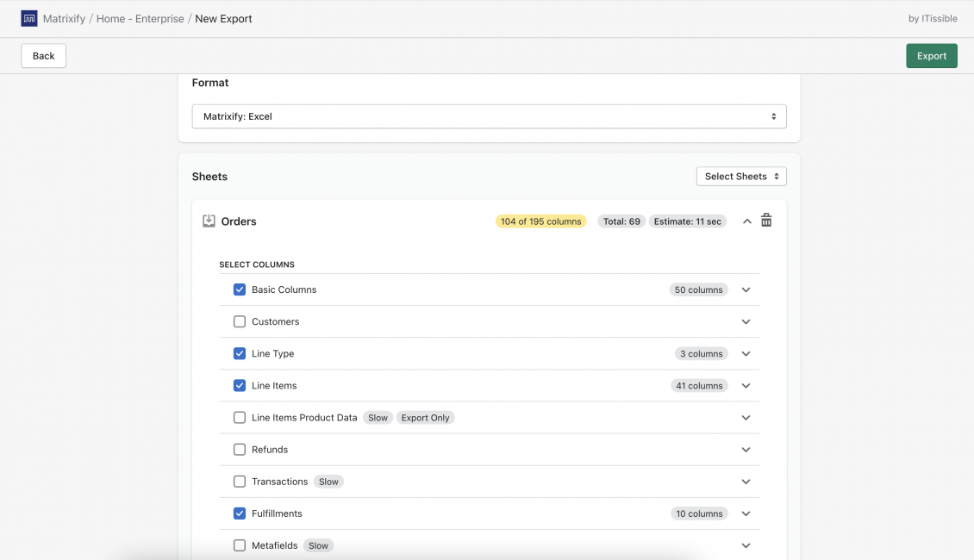Uncheck the Fulfillments checkbox

tap(240, 513)
